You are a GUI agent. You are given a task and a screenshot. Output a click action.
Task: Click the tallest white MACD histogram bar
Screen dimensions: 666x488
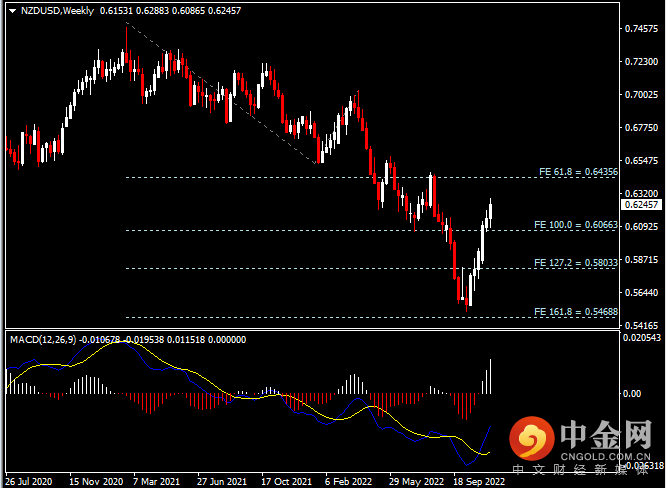[491, 376]
